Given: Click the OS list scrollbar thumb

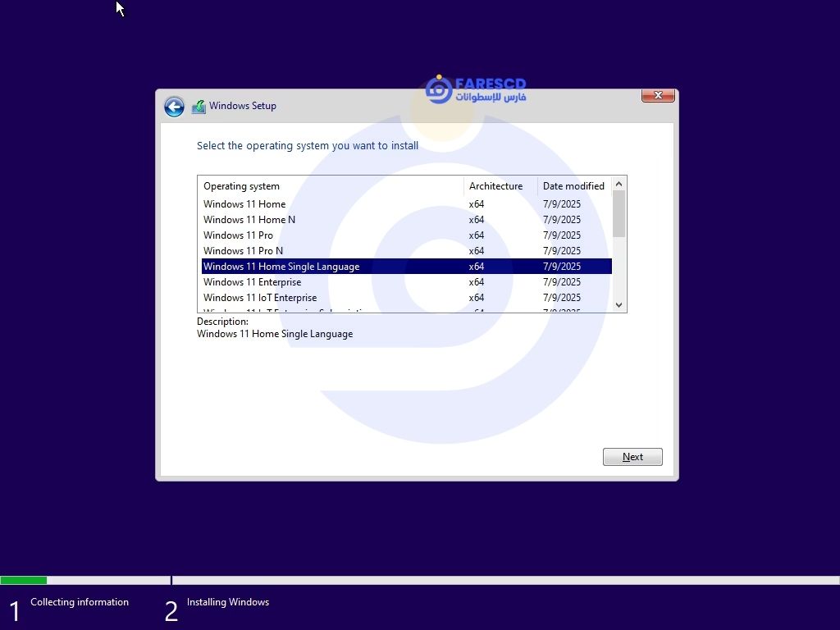Looking at the screenshot, I should pos(619,214).
